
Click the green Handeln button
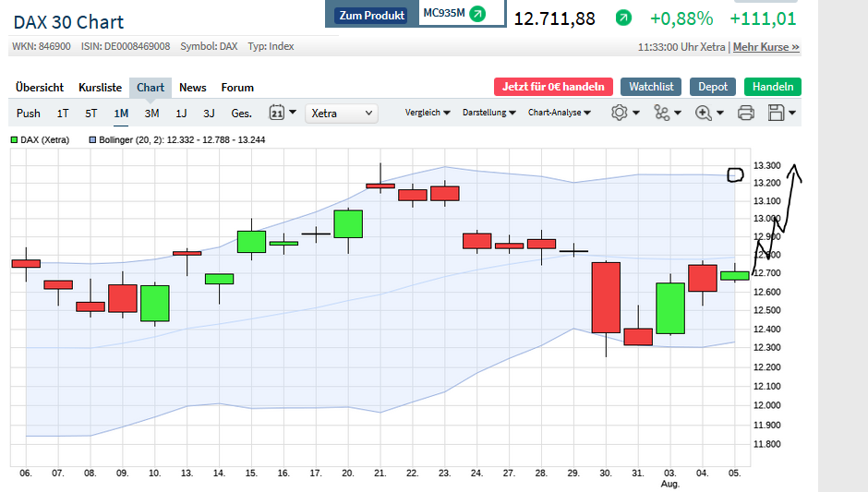point(772,87)
